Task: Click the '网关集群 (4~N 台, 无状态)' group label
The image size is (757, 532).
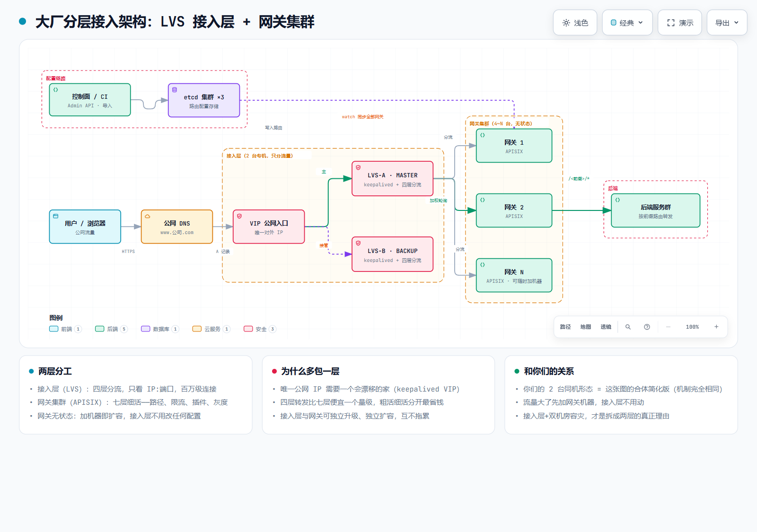Action: click(x=501, y=124)
